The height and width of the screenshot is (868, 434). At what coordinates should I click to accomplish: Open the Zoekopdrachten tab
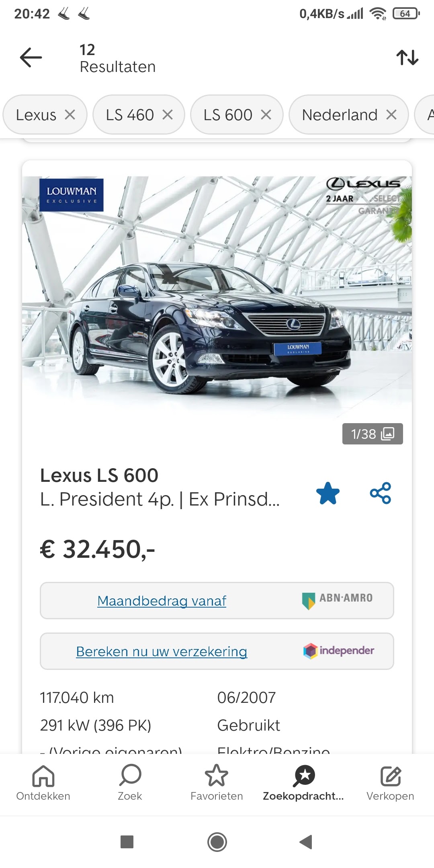tap(303, 783)
